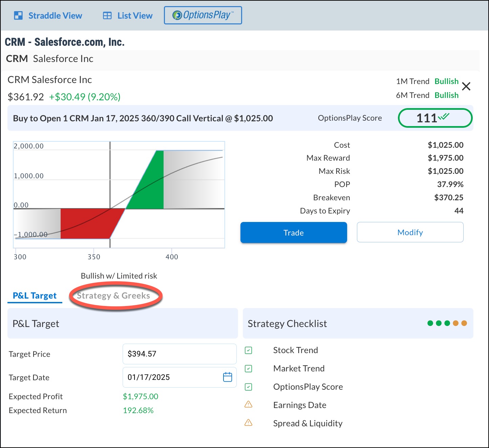Click the Target Date input field
The height and width of the screenshot is (448, 489).
179,377
